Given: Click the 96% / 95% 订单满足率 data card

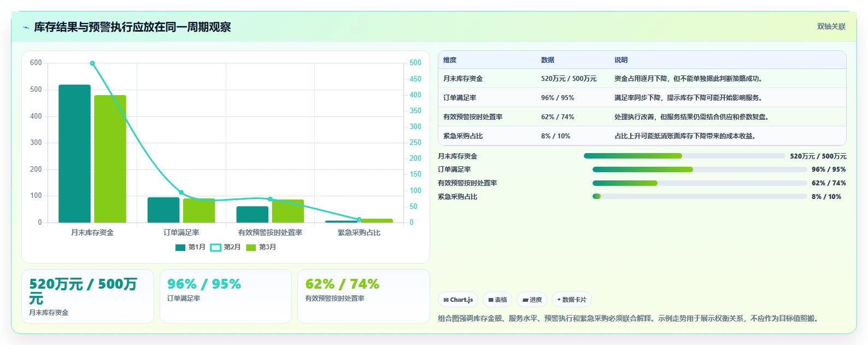Looking at the screenshot, I should click(226, 296).
